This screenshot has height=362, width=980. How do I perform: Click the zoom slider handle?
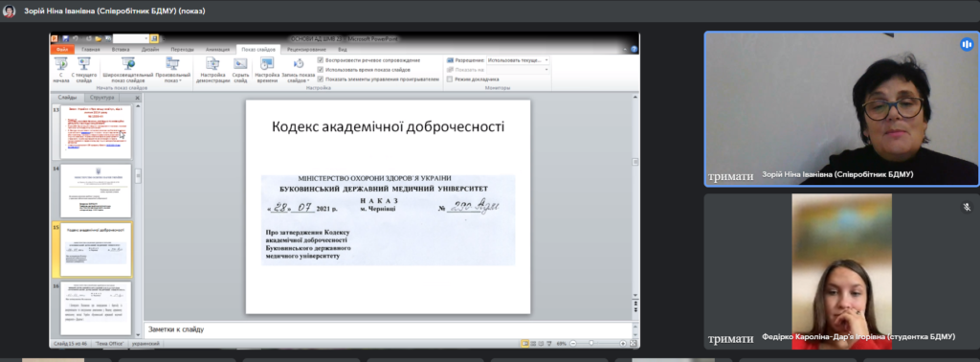coord(590,343)
